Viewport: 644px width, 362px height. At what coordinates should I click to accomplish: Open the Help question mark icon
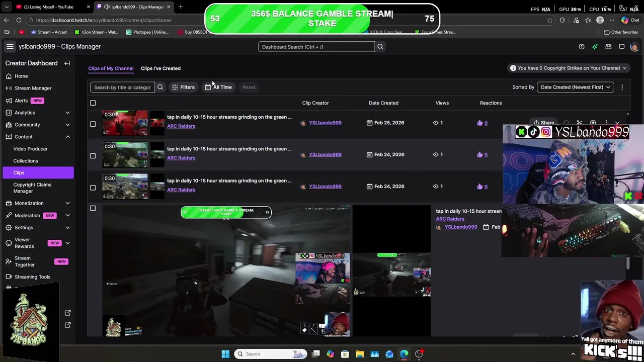click(582, 47)
